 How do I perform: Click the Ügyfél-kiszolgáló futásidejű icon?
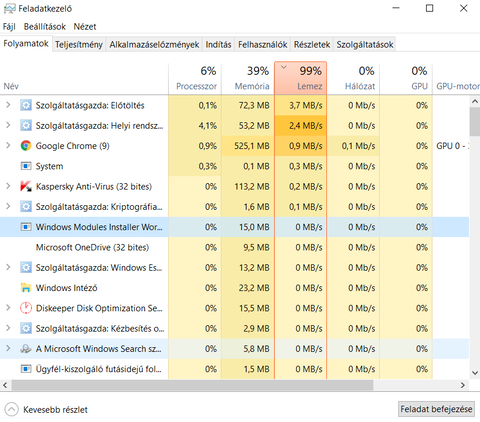pos(26,369)
